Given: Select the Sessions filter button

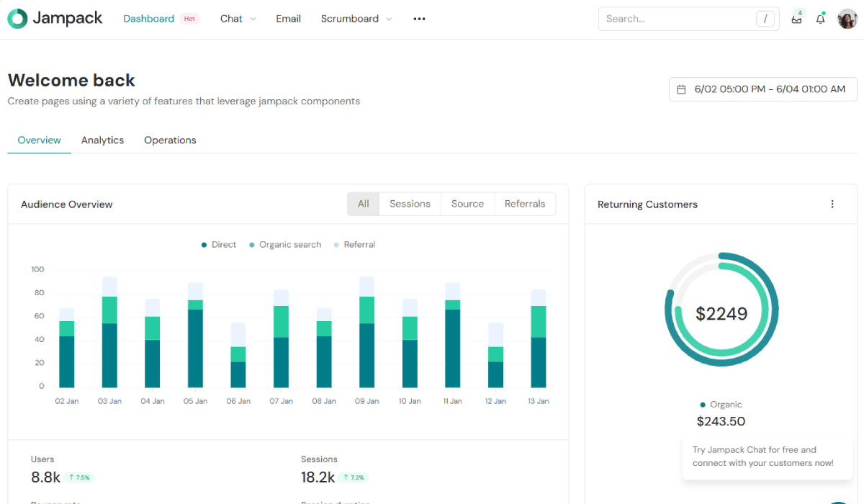Looking at the screenshot, I should point(410,204).
